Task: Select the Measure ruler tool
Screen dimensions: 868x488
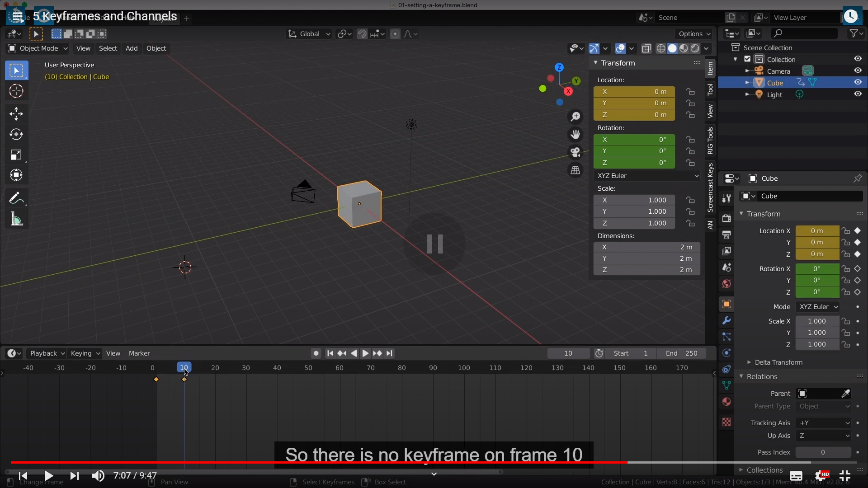Action: click(x=16, y=220)
